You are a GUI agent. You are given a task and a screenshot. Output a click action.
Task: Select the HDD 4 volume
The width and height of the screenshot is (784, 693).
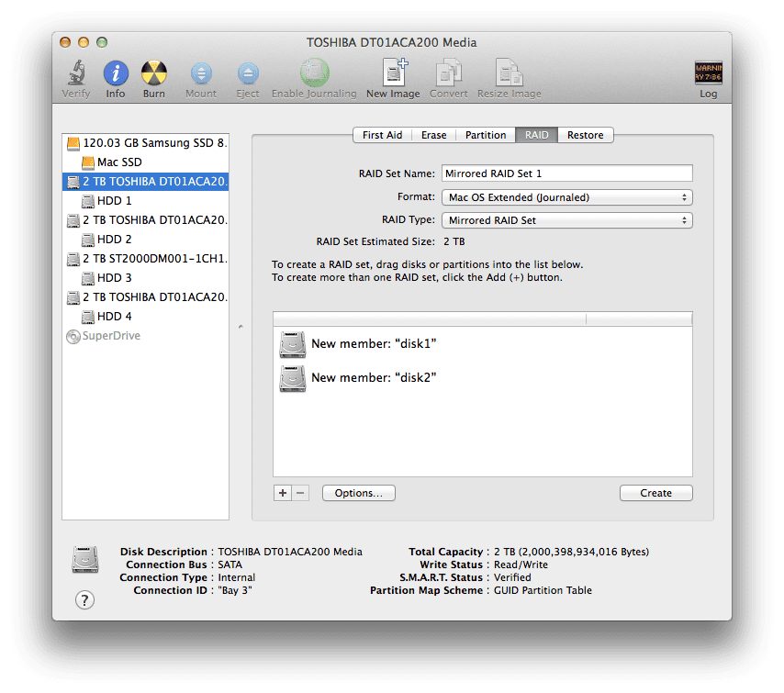[x=145, y=317]
